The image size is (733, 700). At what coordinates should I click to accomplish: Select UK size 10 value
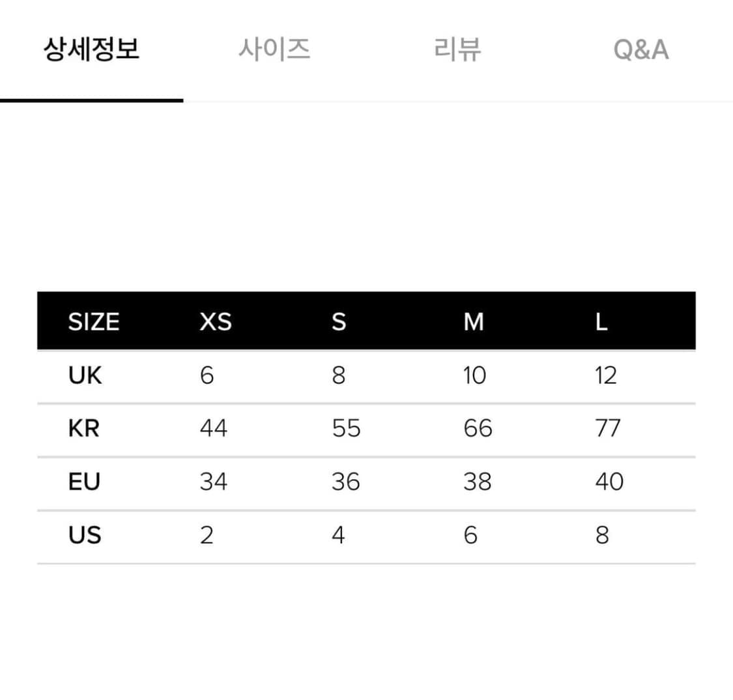click(x=476, y=375)
